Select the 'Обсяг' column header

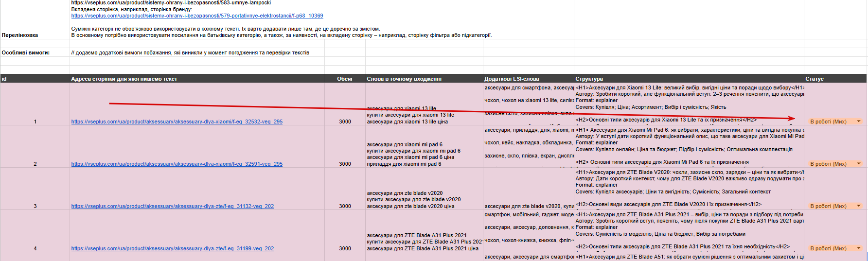point(345,79)
